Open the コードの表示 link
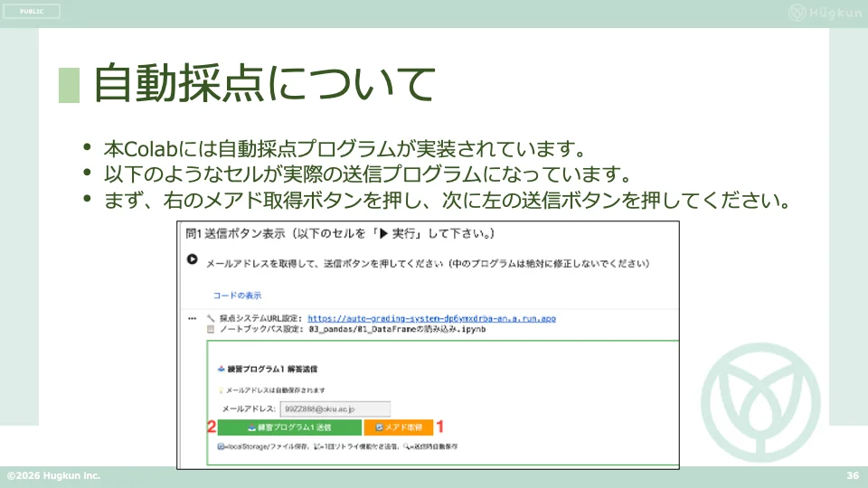This screenshot has width=868, height=488. pos(238,296)
